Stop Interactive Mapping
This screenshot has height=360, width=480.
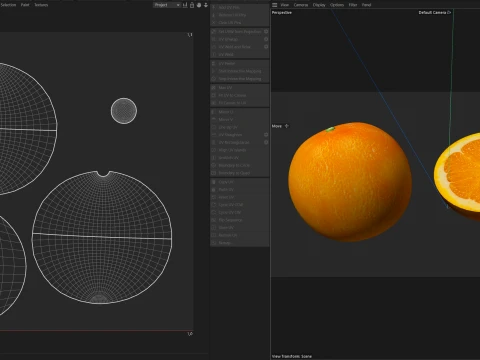point(239,79)
